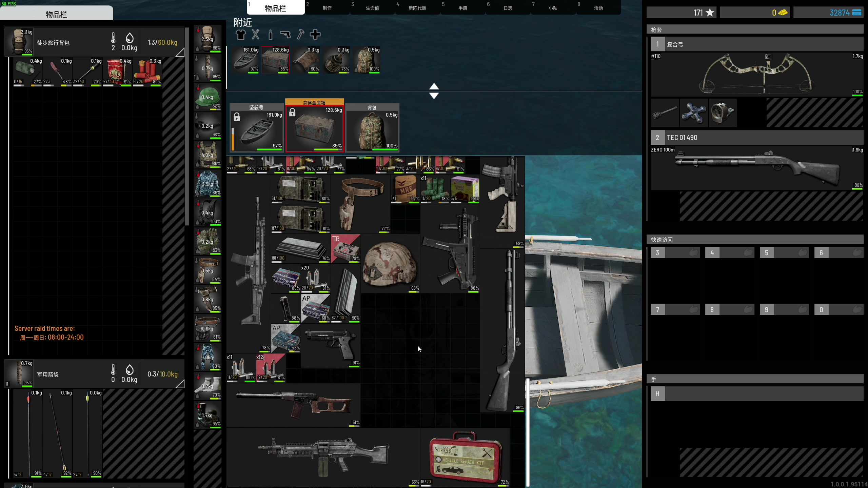
Task: Click the bow stabilizer attachment slot
Action: click(665, 113)
